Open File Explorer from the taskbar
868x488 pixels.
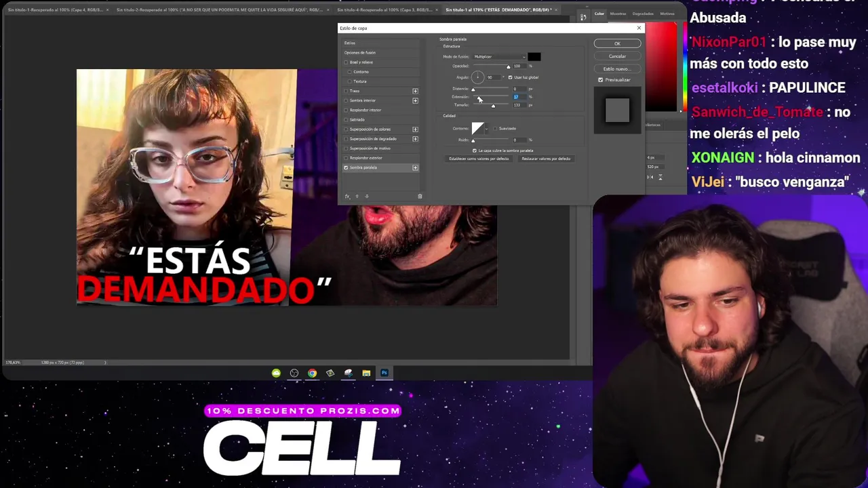366,373
